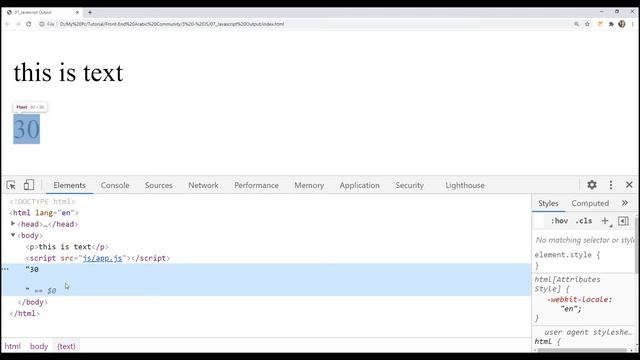
Task: Select the <html lang="en"> node
Action: click(x=44, y=213)
